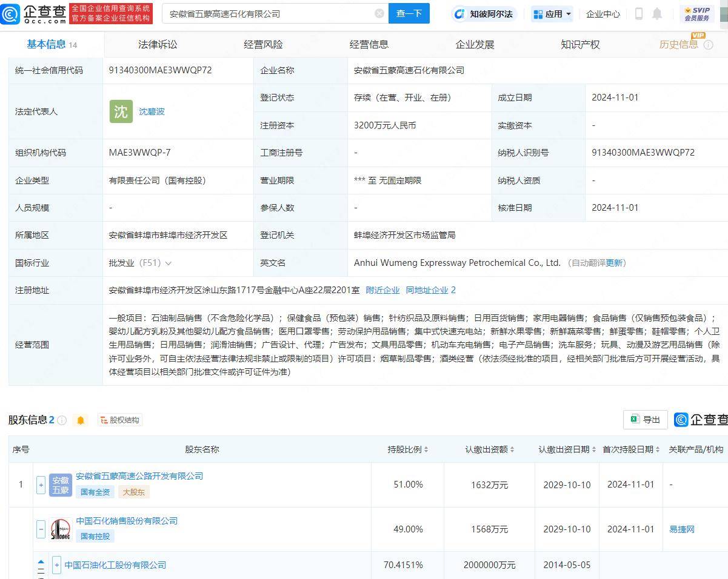Expand the 中国石油化工股份有限公司 row
Viewport: 728px width, 579px height.
click(x=56, y=565)
